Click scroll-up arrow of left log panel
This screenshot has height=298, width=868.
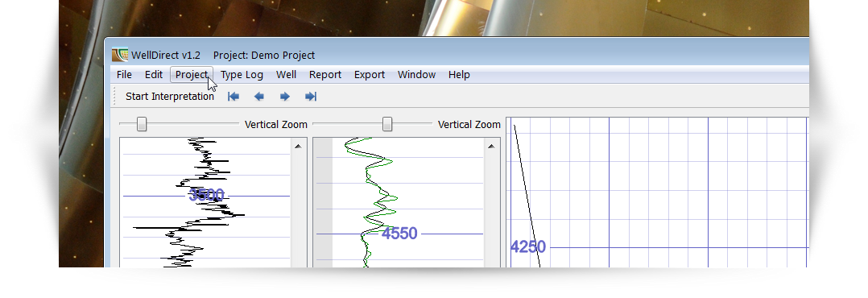coord(299,147)
